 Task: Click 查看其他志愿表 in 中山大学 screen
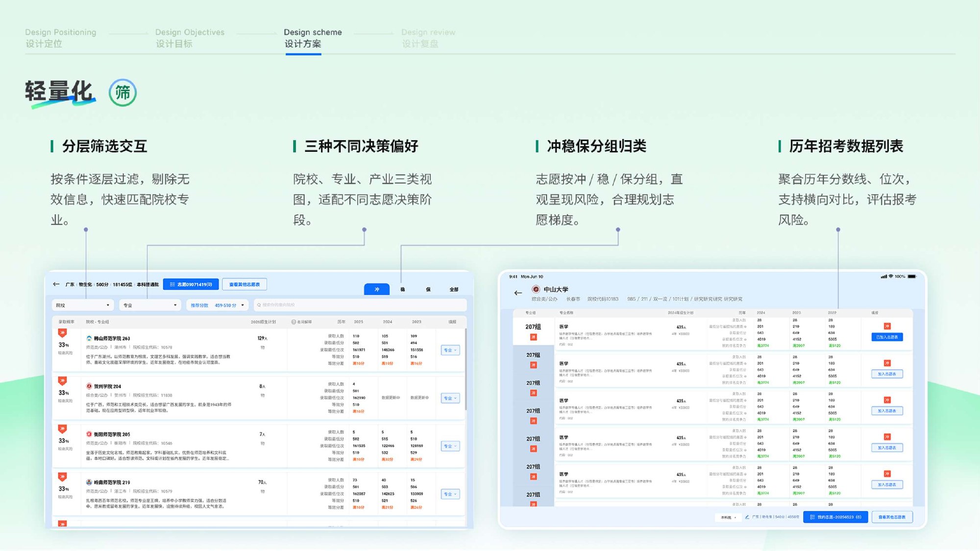(x=892, y=517)
